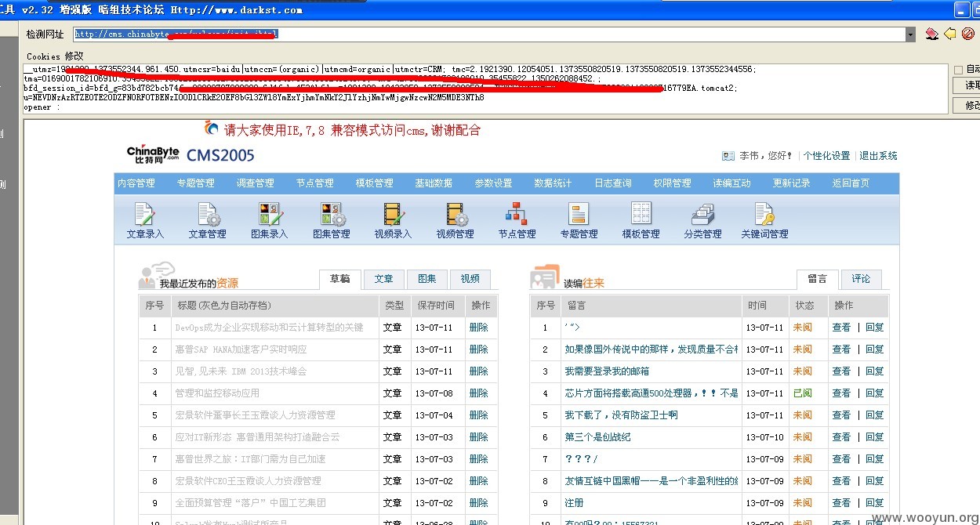Select the 文章 tab in resources panel

click(x=383, y=279)
